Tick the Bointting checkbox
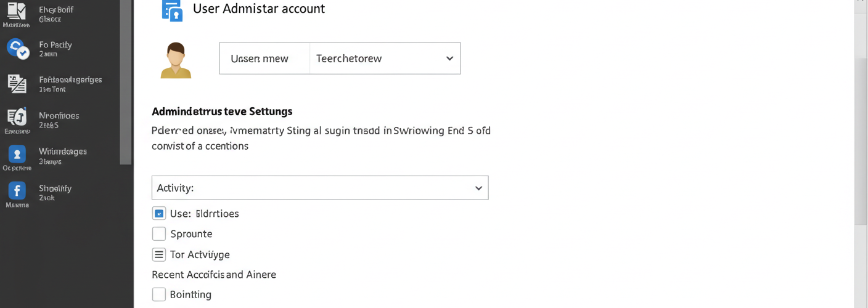This screenshot has height=308, width=868. click(159, 294)
